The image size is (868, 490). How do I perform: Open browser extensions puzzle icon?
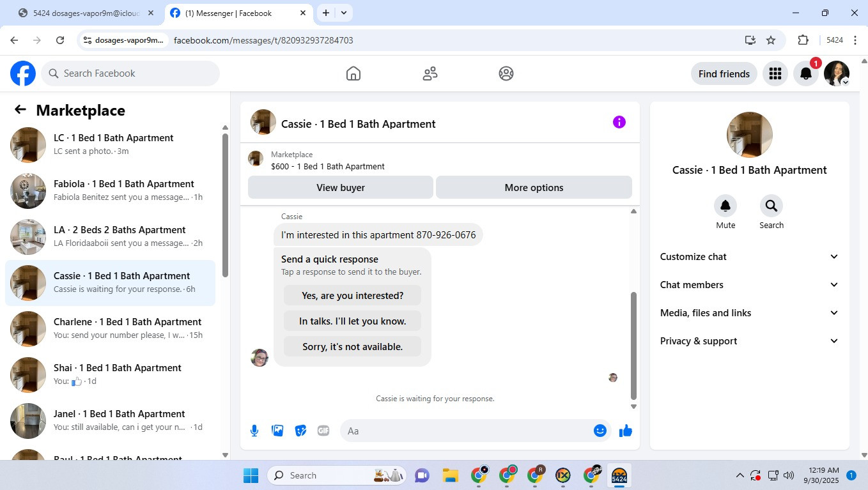(x=803, y=40)
